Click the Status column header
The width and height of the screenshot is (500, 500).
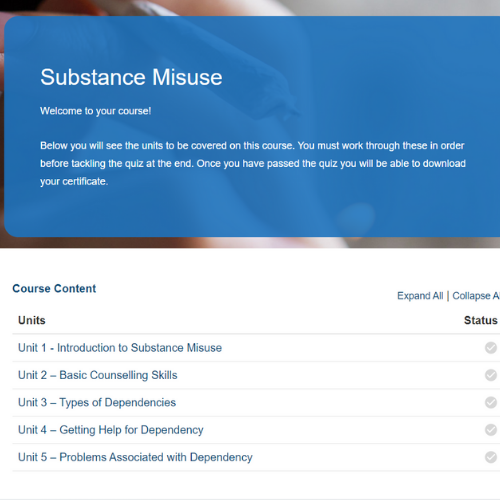point(481,320)
